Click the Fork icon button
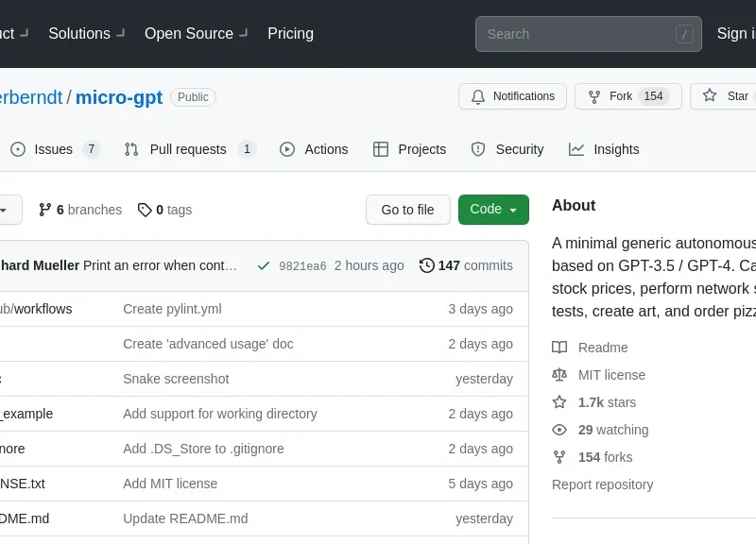The width and height of the screenshot is (756, 544). tap(594, 96)
